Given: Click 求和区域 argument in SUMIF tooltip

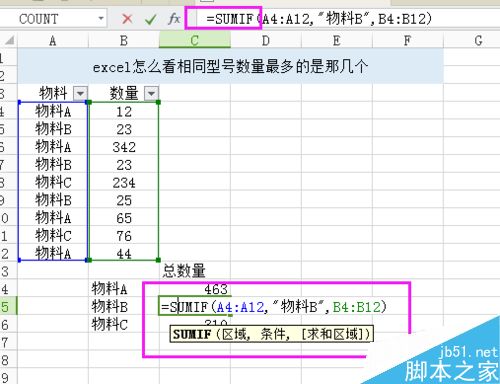Looking at the screenshot, I should [334, 334].
